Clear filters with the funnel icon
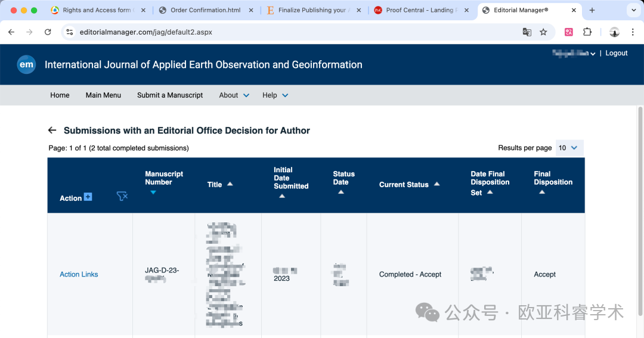The width and height of the screenshot is (644, 338). (x=122, y=196)
